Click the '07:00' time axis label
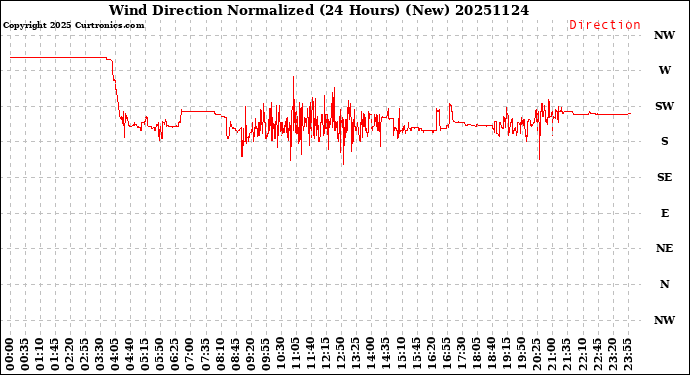690x375 pixels. click(190, 355)
